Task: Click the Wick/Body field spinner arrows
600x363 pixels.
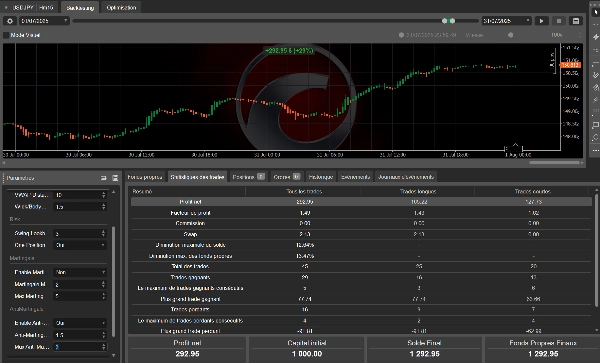Action: [103, 207]
